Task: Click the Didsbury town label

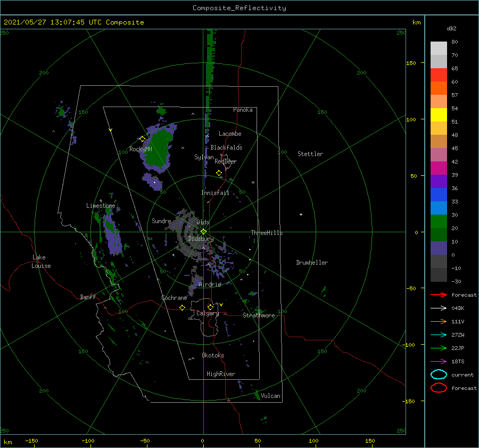Action: (201, 239)
